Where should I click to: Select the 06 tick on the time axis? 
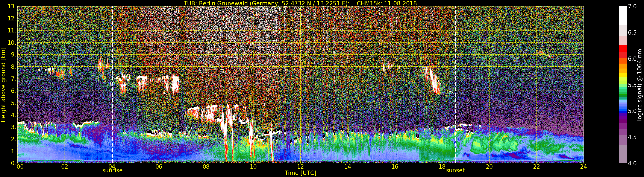159,166
